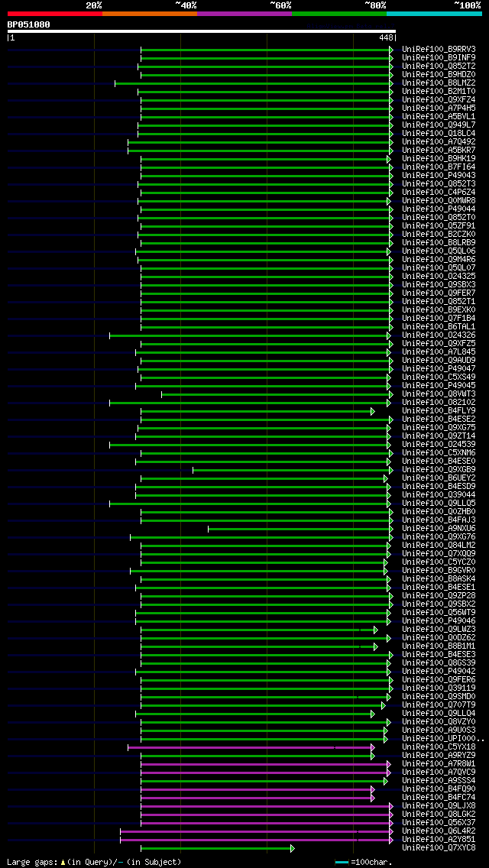
Task: Open hit UniRef100_A7P4H5
Action: pyautogui.click(x=439, y=108)
